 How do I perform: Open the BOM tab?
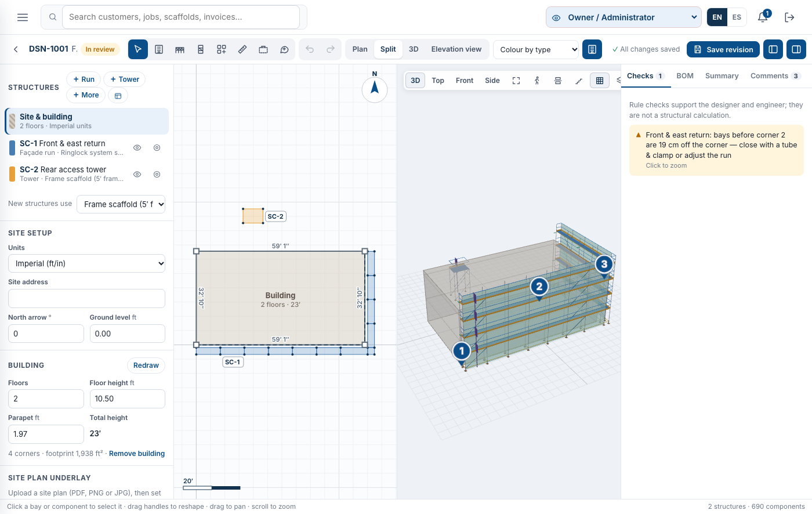tap(685, 76)
